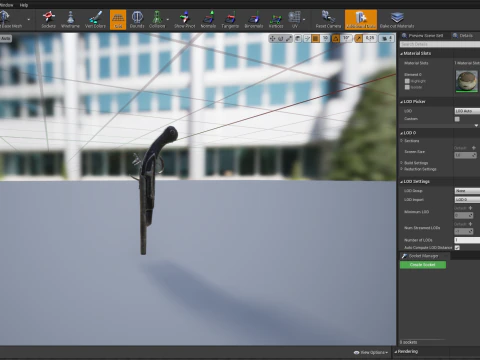Open scale snap 0.25 dropdown
Viewport: 480px width, 360px height.
370,38
